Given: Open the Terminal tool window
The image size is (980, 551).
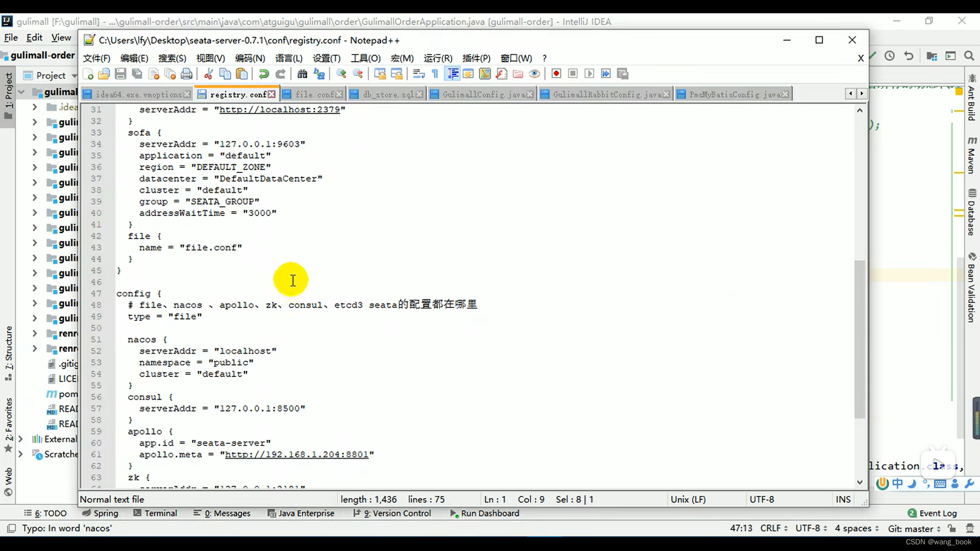Looking at the screenshot, I should 155,513.
